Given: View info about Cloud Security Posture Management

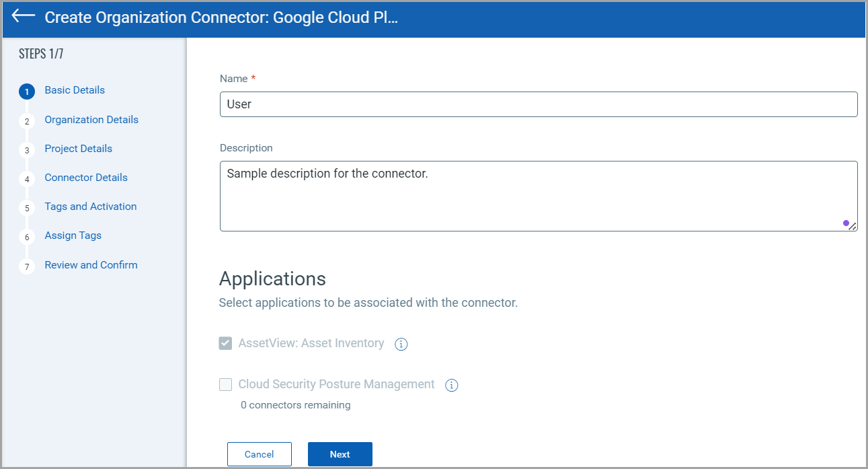Looking at the screenshot, I should click(x=451, y=385).
